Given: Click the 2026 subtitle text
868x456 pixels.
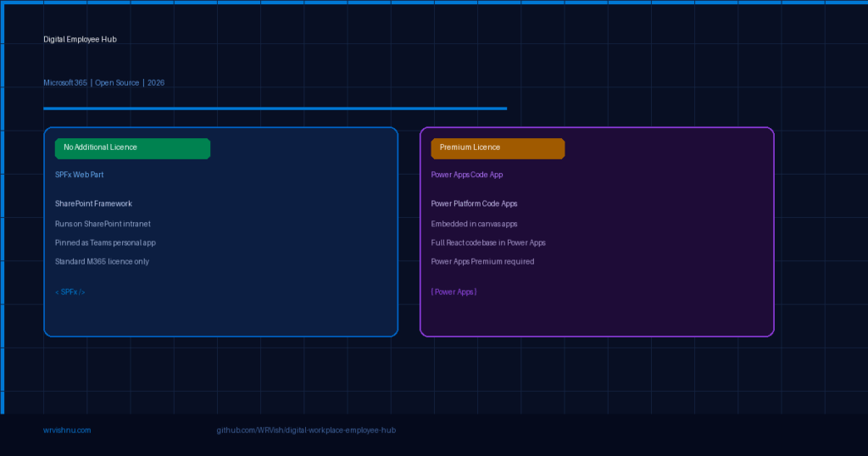Looking at the screenshot, I should (x=156, y=82).
